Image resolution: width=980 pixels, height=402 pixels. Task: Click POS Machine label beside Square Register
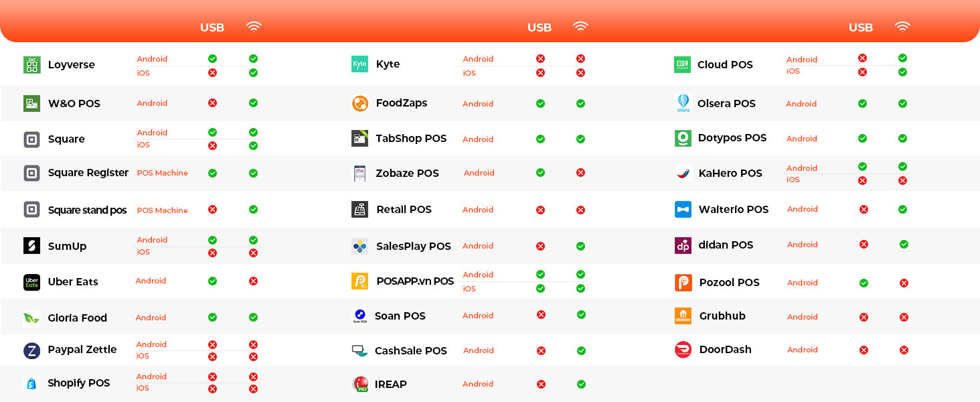pyautogui.click(x=162, y=173)
